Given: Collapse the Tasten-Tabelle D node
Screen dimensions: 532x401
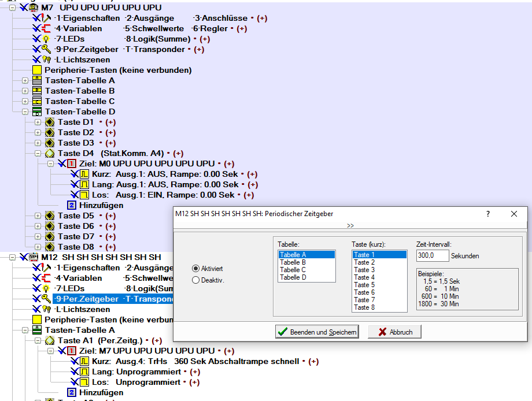Looking at the screenshot, I should pyautogui.click(x=25, y=112).
